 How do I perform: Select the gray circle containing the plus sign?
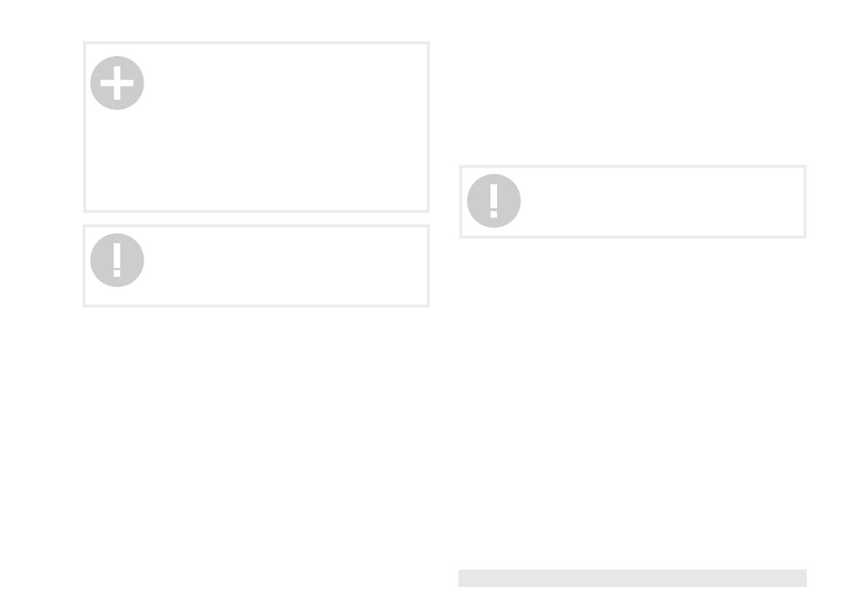tap(117, 83)
